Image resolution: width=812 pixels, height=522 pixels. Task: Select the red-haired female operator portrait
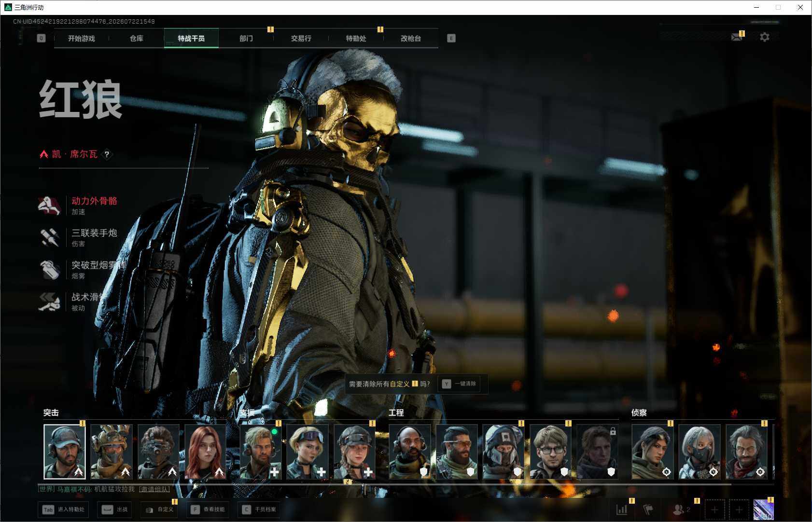(x=206, y=452)
